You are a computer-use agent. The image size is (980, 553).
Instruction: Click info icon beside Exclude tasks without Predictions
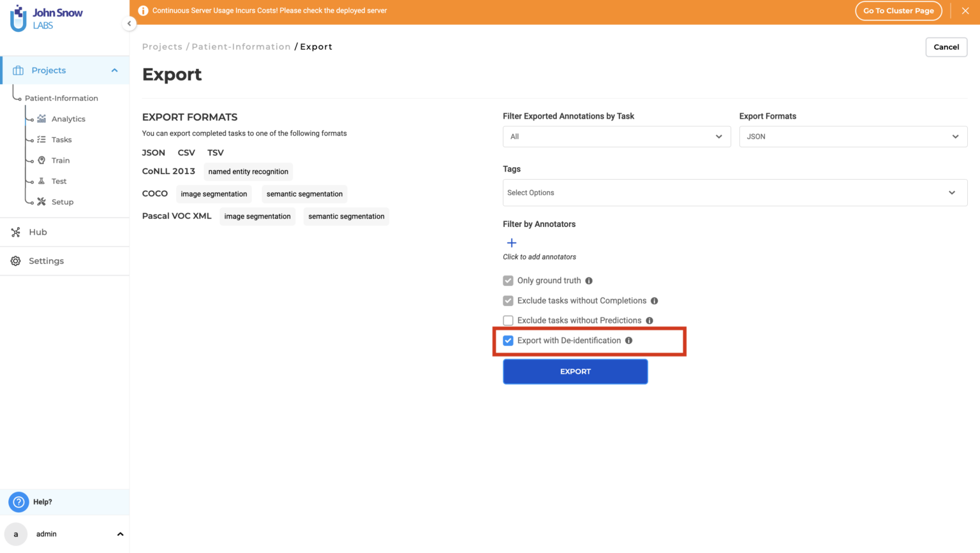650,321
